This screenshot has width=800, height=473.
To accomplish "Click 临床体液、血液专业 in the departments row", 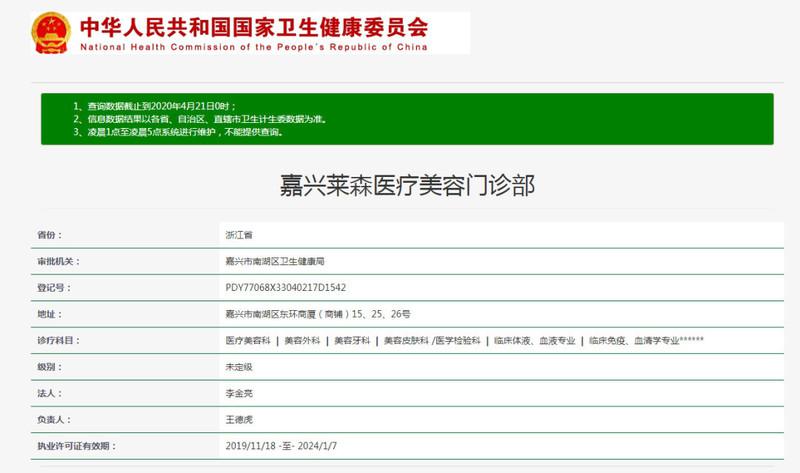I will tap(534, 341).
